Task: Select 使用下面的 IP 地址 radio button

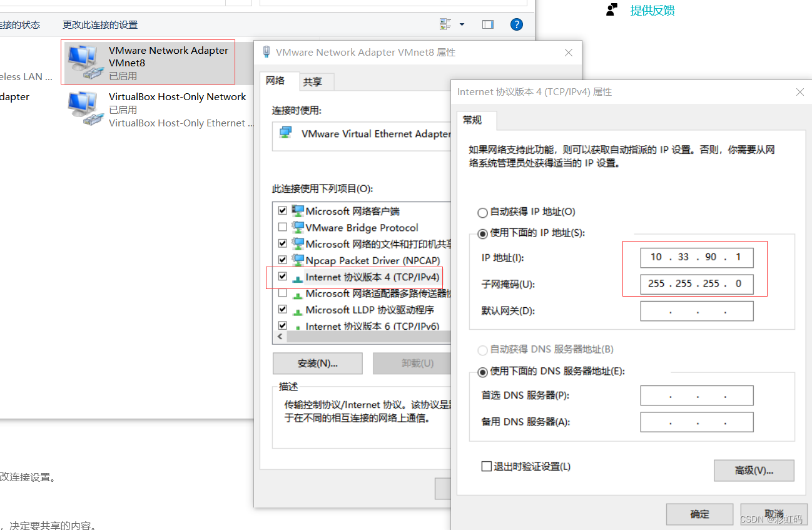Action: click(x=482, y=233)
